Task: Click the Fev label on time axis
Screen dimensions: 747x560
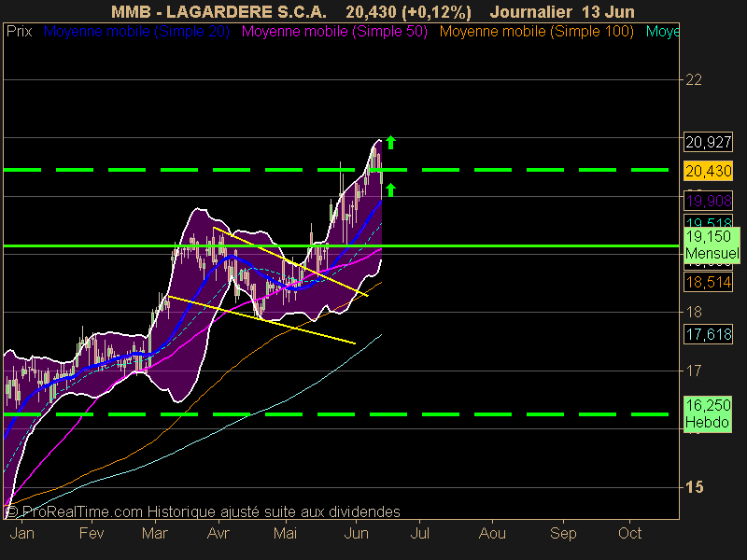Action: click(92, 533)
